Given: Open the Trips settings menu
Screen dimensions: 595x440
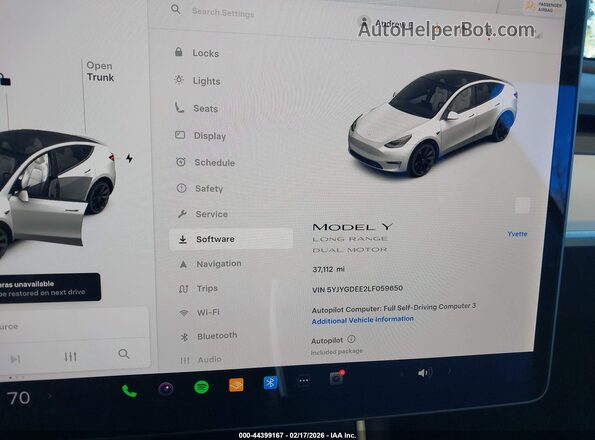Looking at the screenshot, I should point(198,288).
